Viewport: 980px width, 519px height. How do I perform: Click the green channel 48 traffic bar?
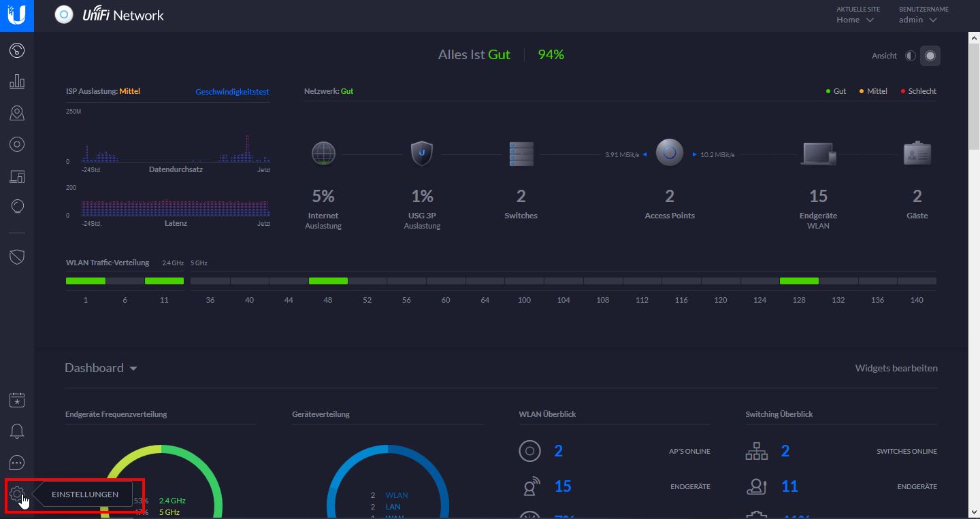(x=328, y=281)
